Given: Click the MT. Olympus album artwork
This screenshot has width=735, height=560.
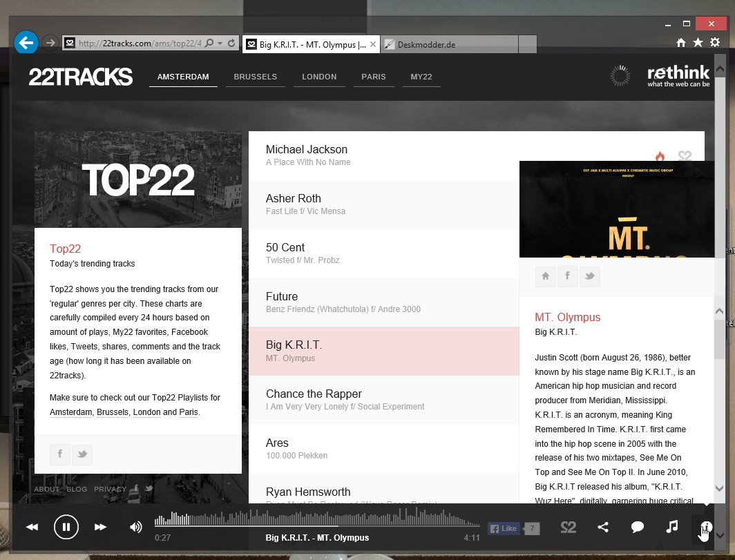Looking at the screenshot, I should (617, 209).
